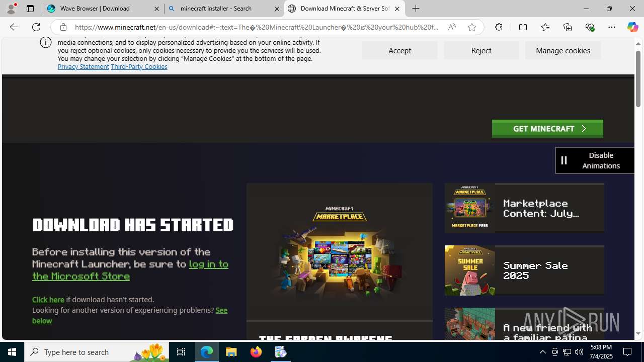Click the page vertical scrollbar thumb

[638, 78]
